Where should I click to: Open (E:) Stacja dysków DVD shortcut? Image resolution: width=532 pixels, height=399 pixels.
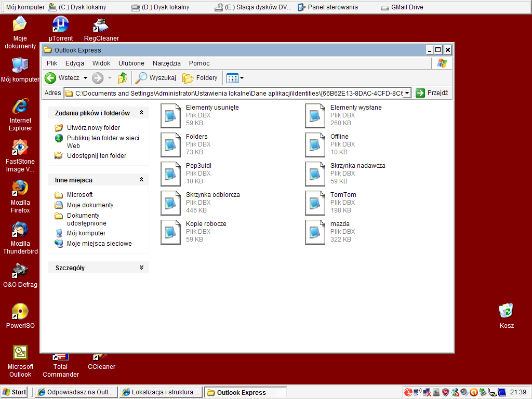(x=253, y=7)
